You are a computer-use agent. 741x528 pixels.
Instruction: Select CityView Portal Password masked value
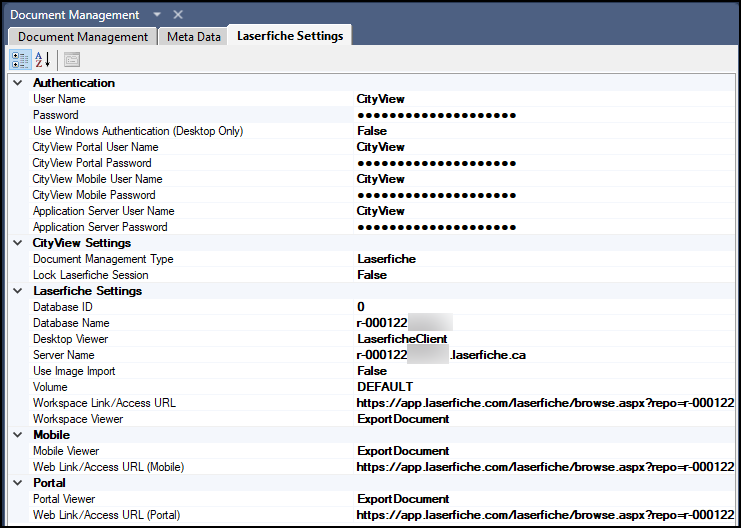pyautogui.click(x=543, y=163)
